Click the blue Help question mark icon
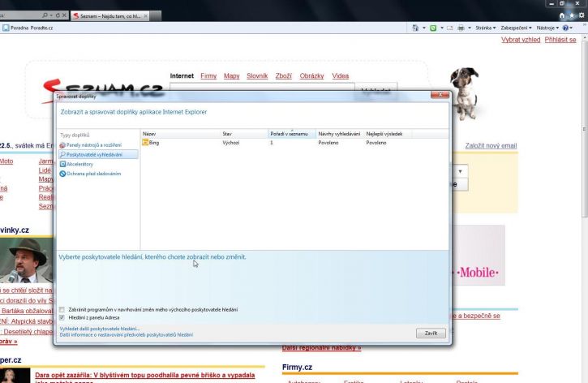Image resolution: width=588 pixels, height=383 pixels. click(565, 28)
